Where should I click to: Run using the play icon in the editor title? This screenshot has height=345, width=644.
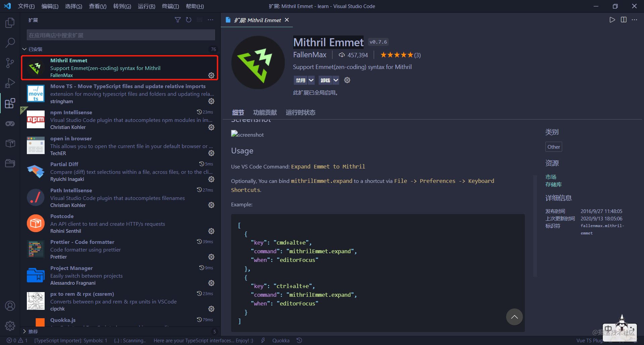point(612,20)
